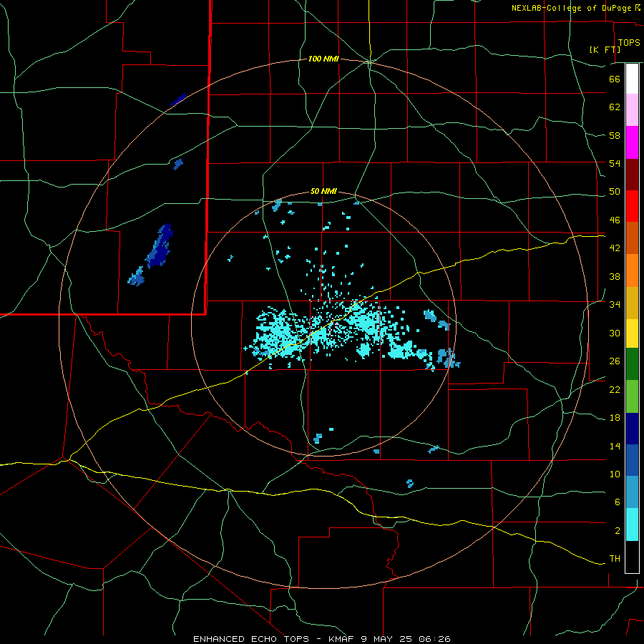Screen dimensions: 644x644
Task: Click legend value 34
Action: [x=615, y=305]
